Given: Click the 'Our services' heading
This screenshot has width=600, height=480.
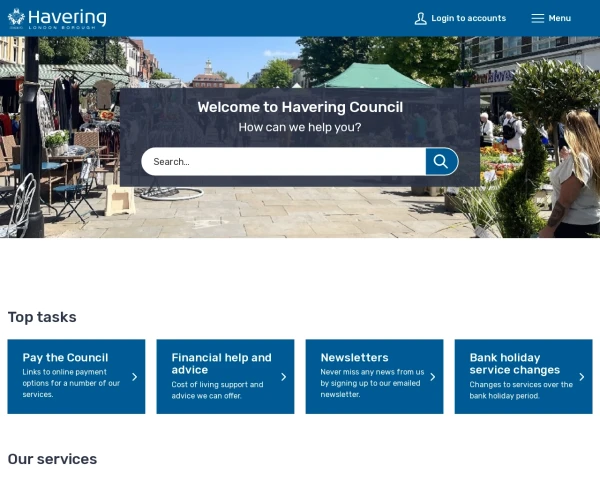Looking at the screenshot, I should tap(52, 459).
